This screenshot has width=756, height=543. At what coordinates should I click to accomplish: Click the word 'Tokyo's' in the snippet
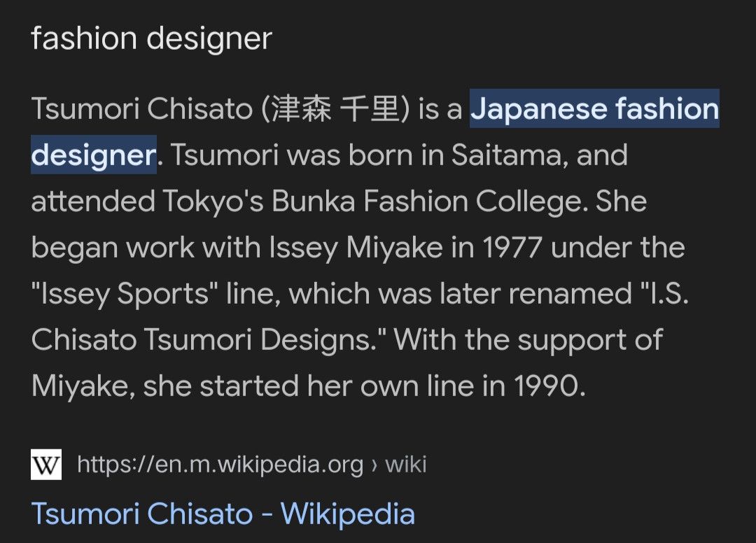[x=213, y=202]
